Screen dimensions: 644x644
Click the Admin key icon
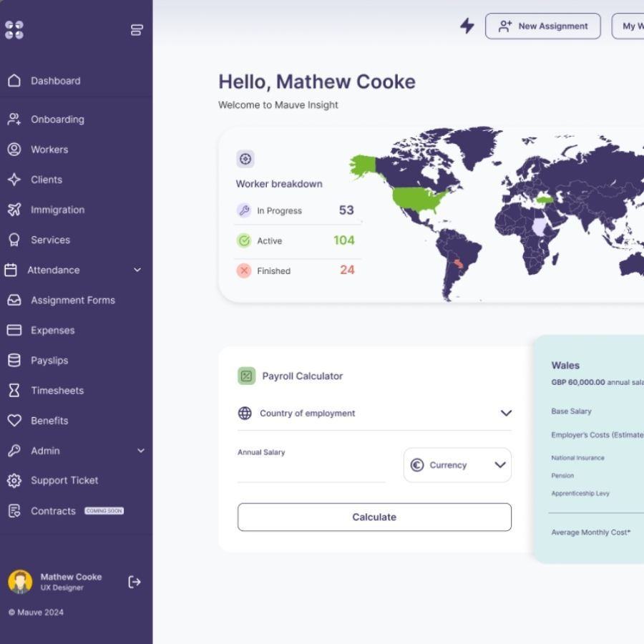(14, 451)
